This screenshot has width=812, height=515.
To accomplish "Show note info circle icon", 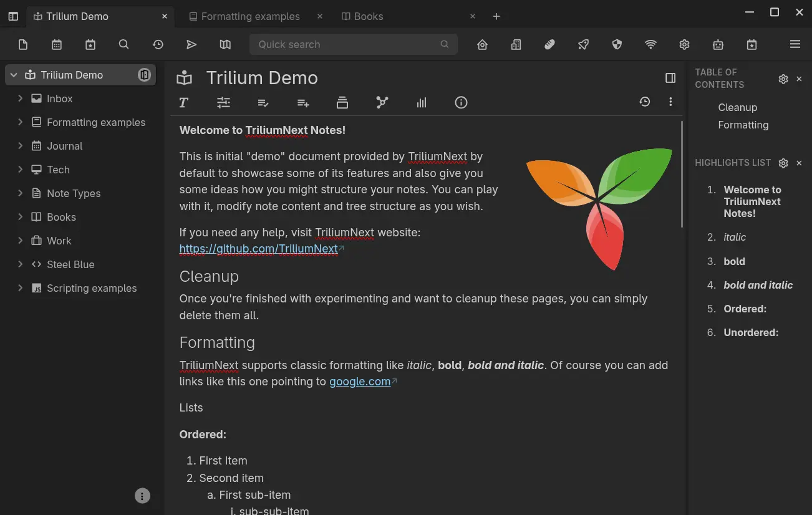I will pyautogui.click(x=461, y=103).
